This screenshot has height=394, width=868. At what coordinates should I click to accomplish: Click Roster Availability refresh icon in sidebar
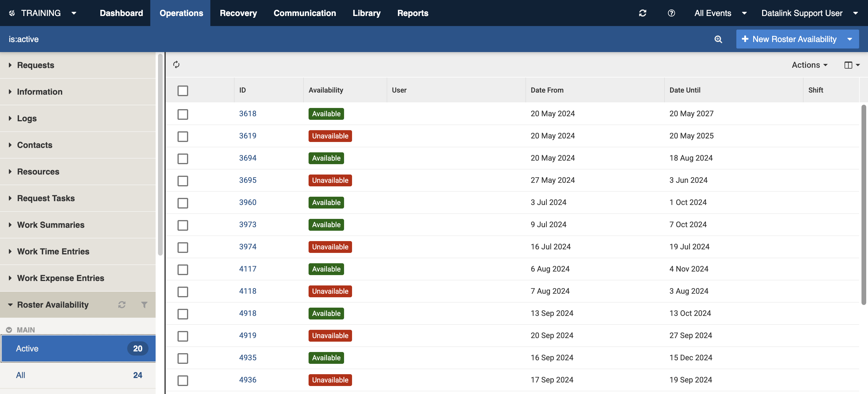pos(122,305)
